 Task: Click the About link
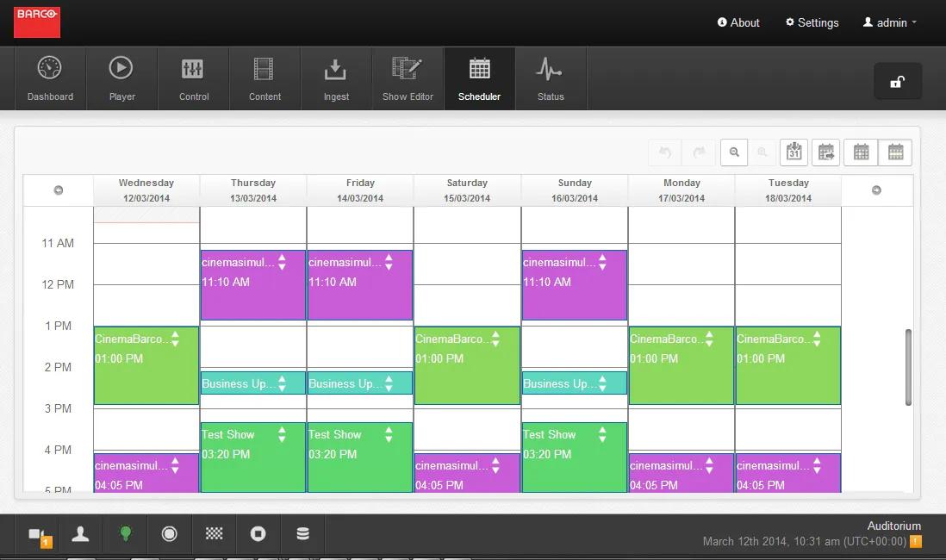tap(738, 23)
